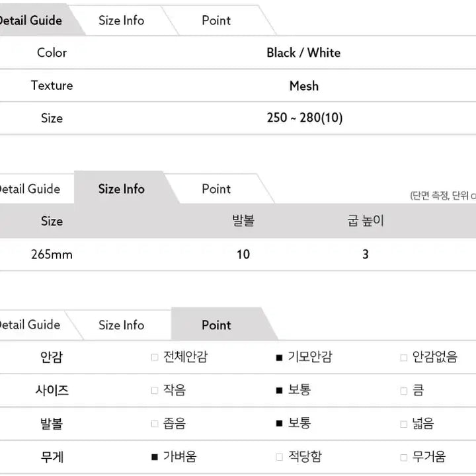The image size is (476, 476).
Task: Tick the 작음 size checkbox
Action: click(x=155, y=391)
